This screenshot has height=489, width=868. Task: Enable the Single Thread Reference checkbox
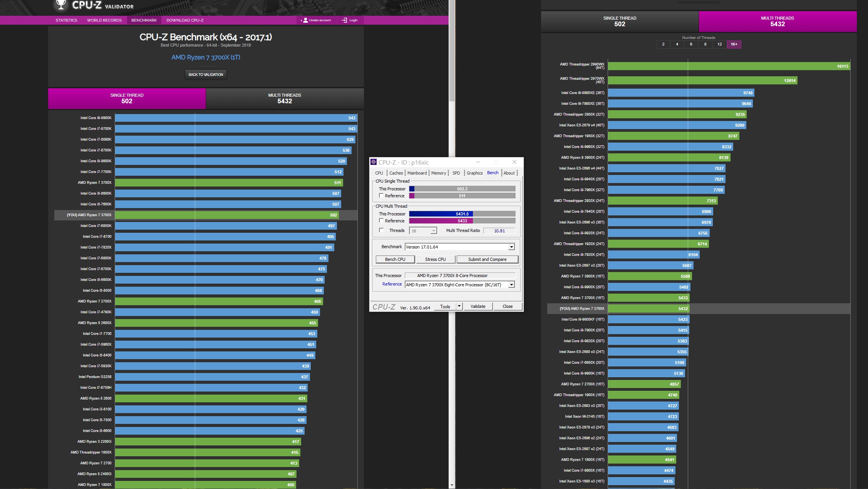pos(381,196)
